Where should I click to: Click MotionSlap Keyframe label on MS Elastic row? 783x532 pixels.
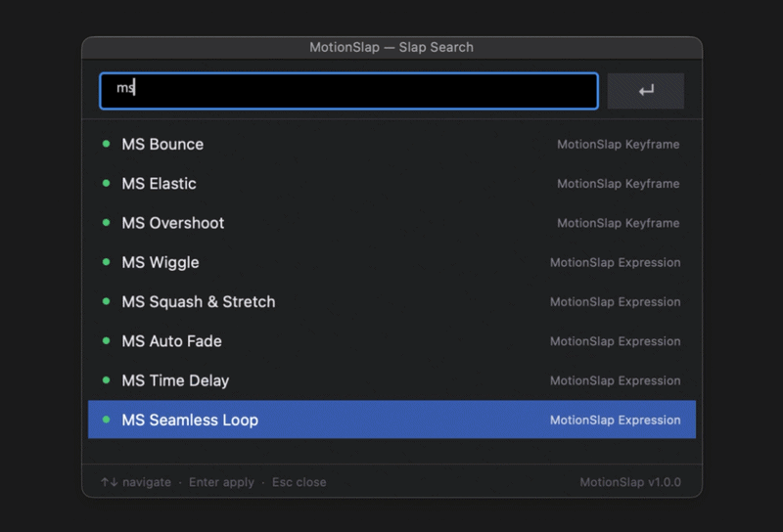(619, 184)
